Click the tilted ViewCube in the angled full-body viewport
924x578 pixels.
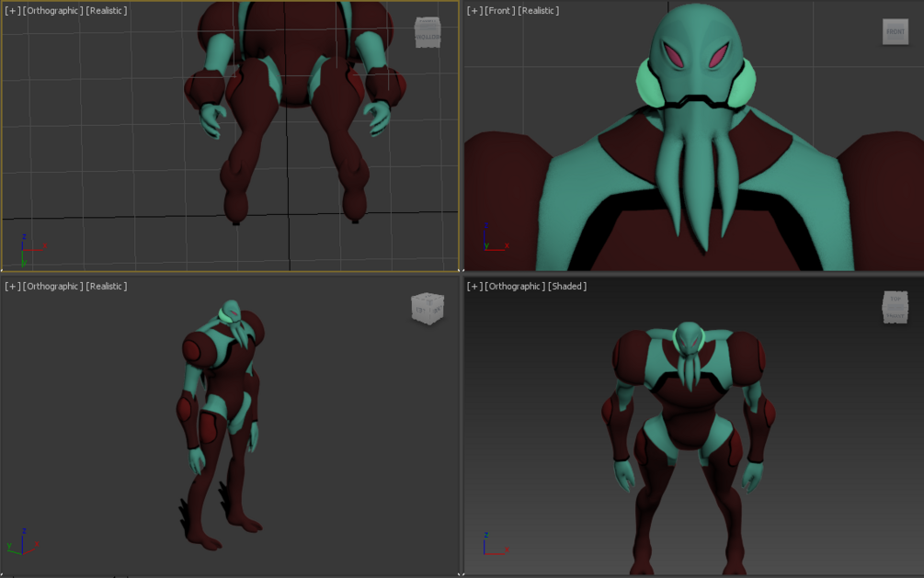tap(428, 308)
